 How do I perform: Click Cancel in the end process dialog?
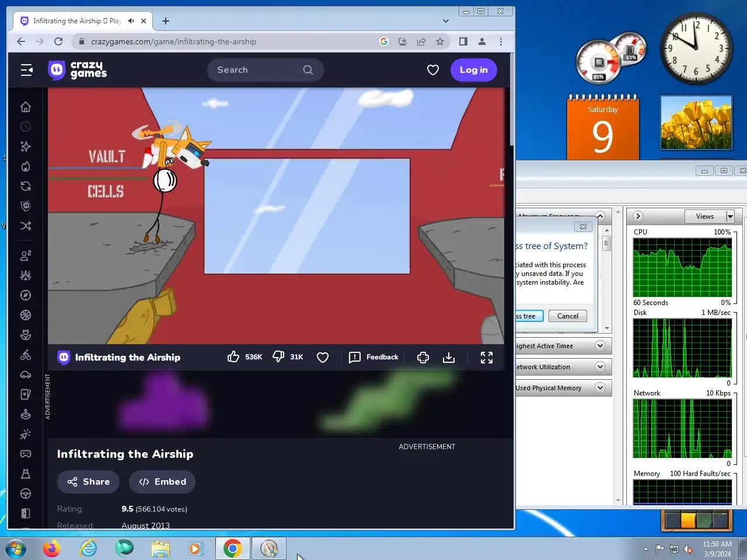click(x=568, y=316)
